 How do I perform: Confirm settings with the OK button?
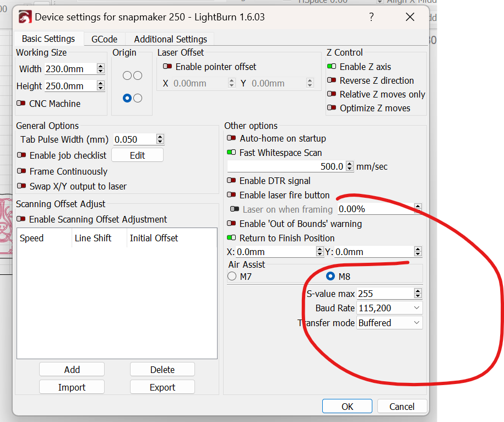coord(347,406)
